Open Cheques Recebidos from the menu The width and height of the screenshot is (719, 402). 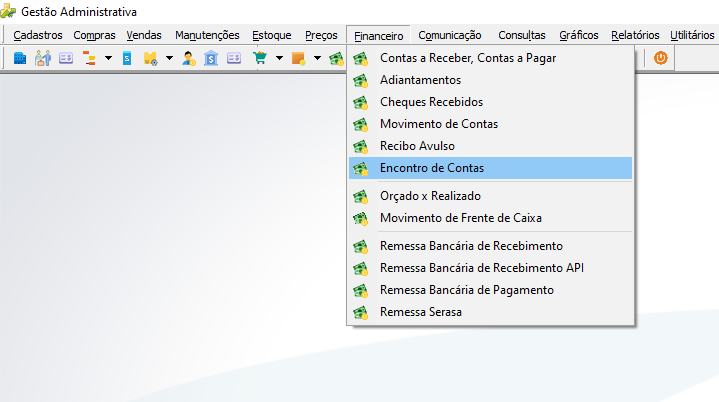click(x=490, y=102)
